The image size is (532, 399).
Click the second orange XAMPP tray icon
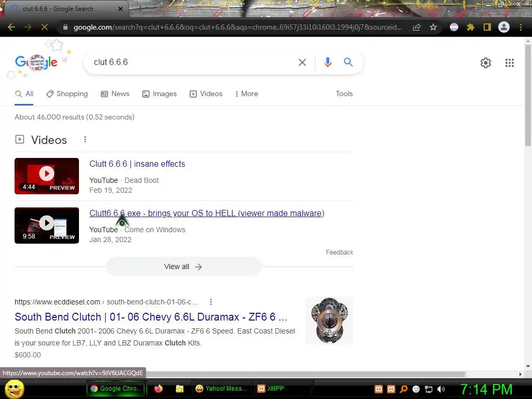click(391, 389)
